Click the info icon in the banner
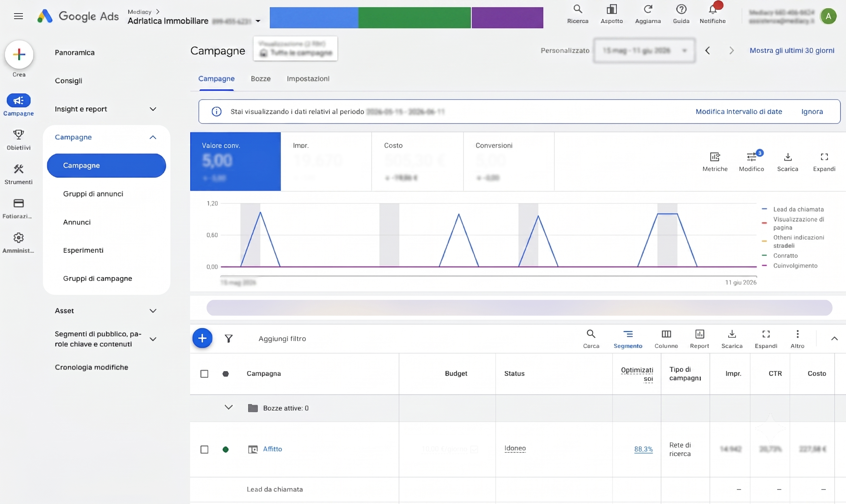The height and width of the screenshot is (504, 846). pyautogui.click(x=216, y=112)
